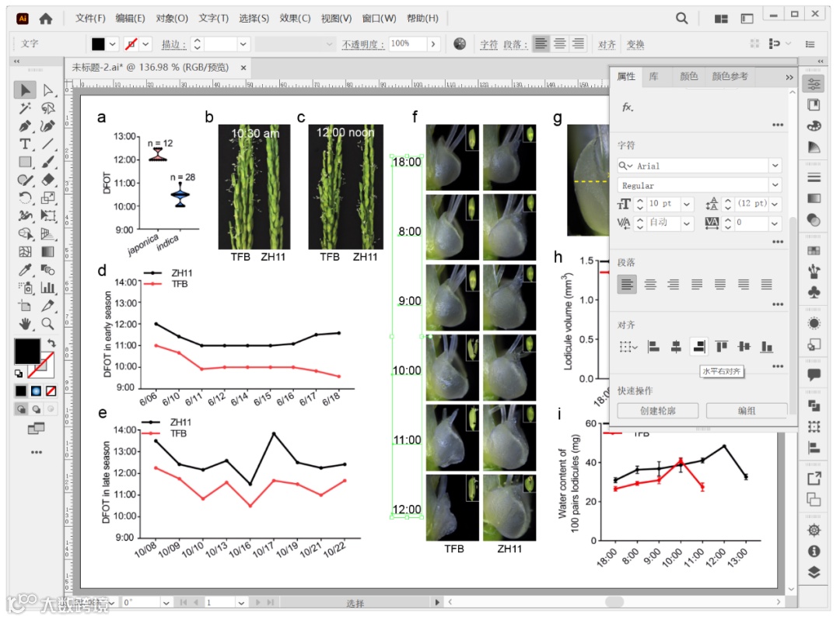Open the Symbols club icon in dock

point(814,292)
